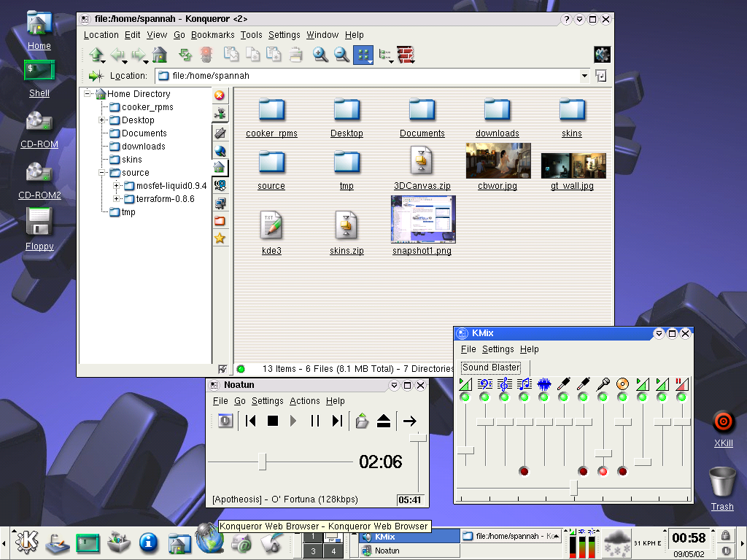Image resolution: width=747 pixels, height=560 pixels.
Task: Toggle the green mute LED under the treble clef
Action: (x=504, y=397)
